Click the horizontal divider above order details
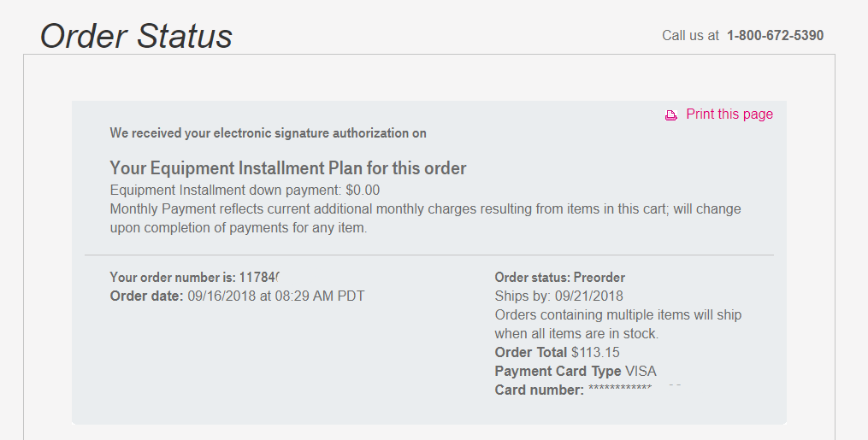This screenshot has width=868, height=440. [428, 255]
